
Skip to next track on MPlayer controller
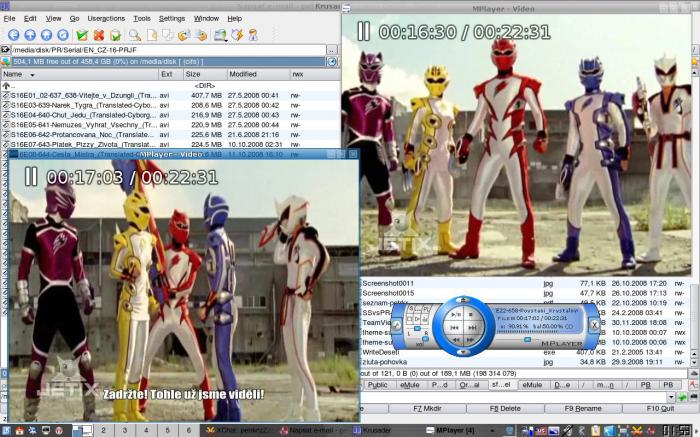pyautogui.click(x=472, y=328)
